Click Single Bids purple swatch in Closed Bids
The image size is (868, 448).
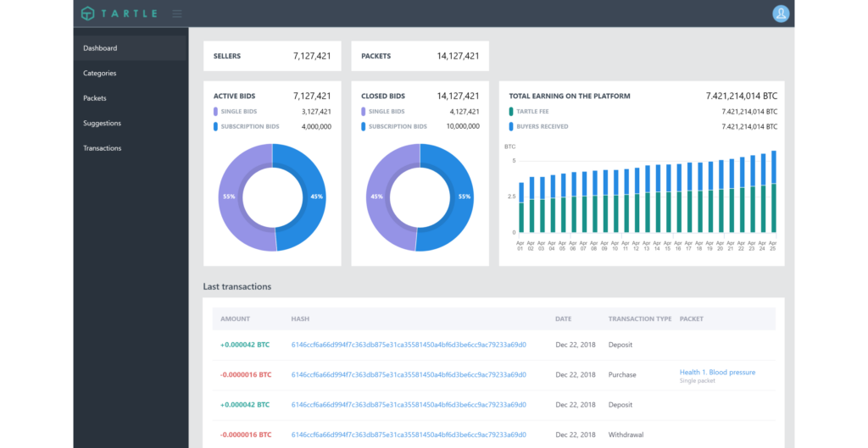tap(363, 112)
